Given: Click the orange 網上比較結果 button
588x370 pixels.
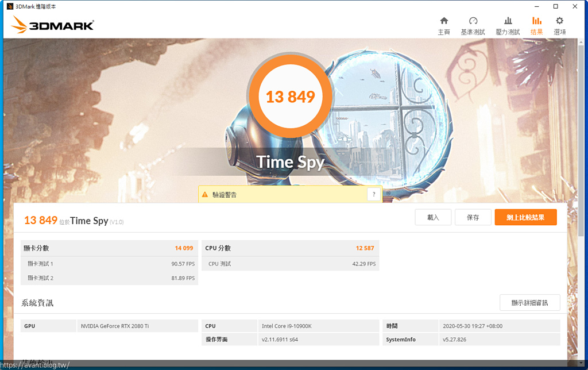Looking at the screenshot, I should (x=525, y=217).
